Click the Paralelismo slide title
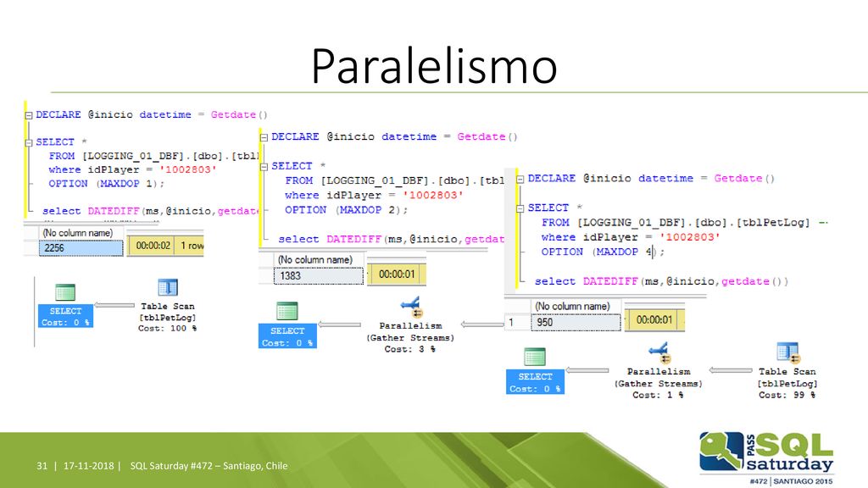 434,66
